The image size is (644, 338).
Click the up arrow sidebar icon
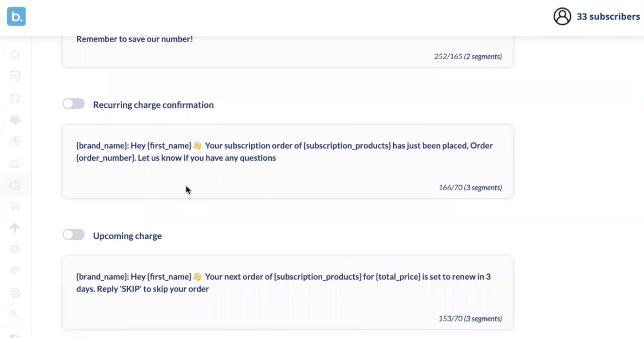click(x=15, y=227)
